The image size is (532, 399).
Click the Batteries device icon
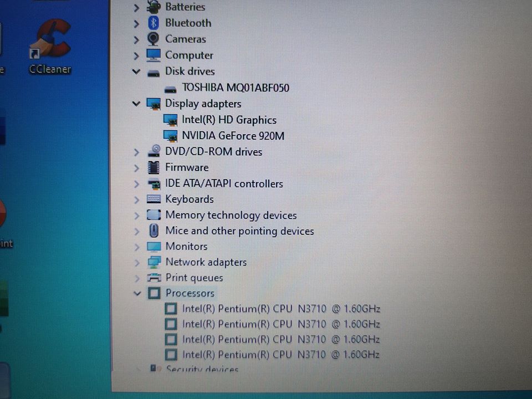(x=154, y=7)
